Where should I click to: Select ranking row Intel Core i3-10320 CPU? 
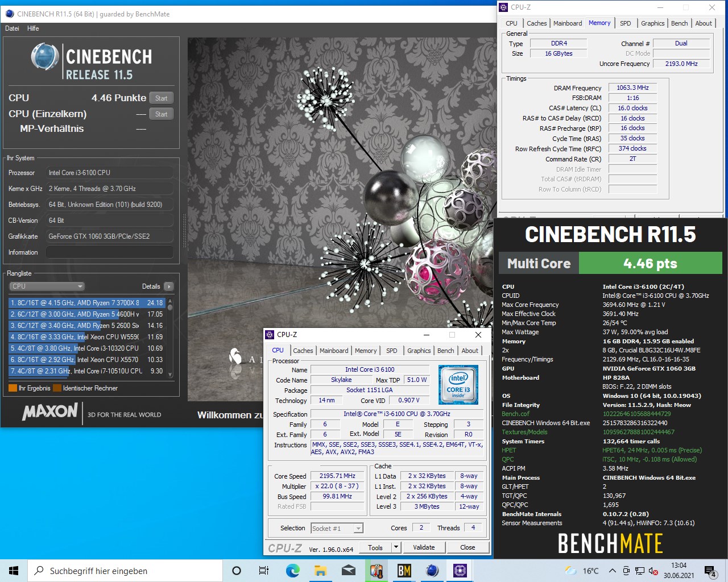[86, 348]
